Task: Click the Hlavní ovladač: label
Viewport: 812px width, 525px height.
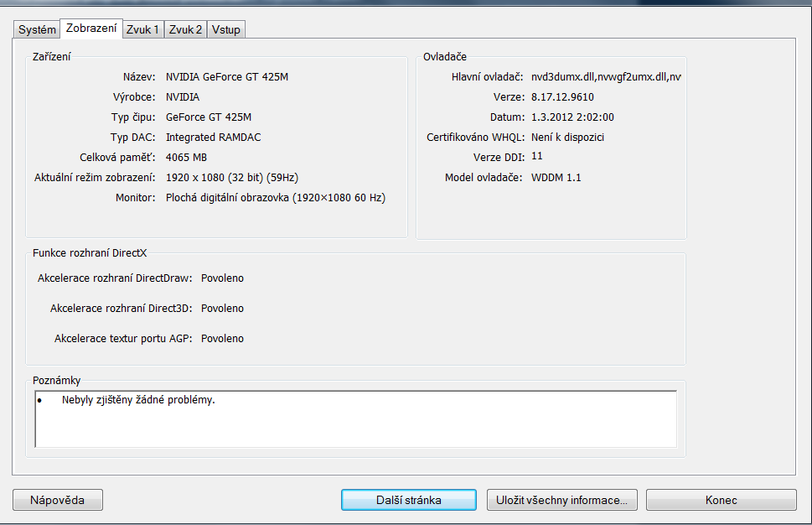Action: point(488,76)
